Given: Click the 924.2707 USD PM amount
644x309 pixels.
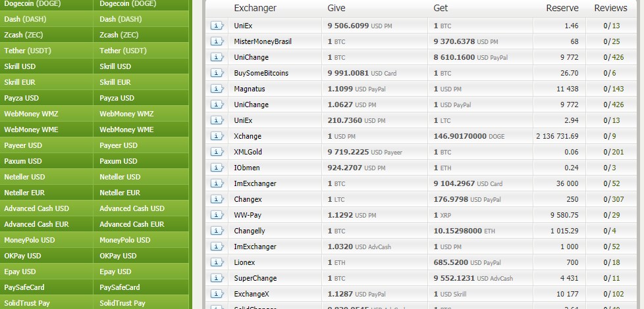Looking at the screenshot, I should [x=356, y=168].
